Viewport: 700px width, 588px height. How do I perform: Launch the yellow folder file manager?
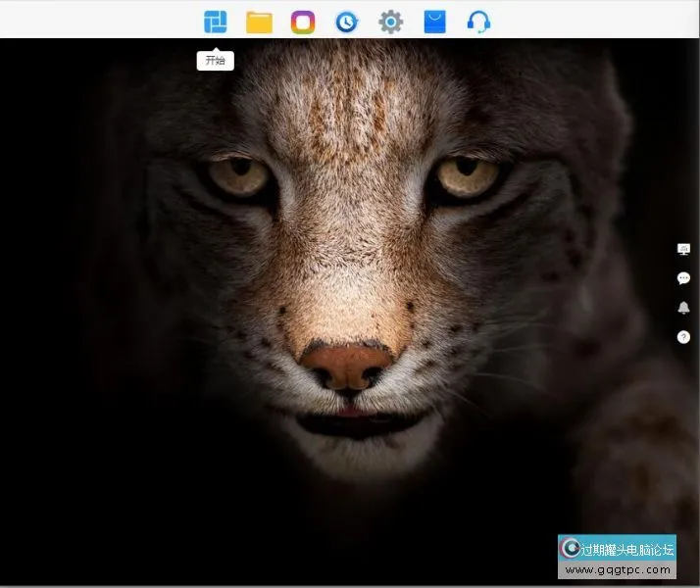[x=259, y=22]
